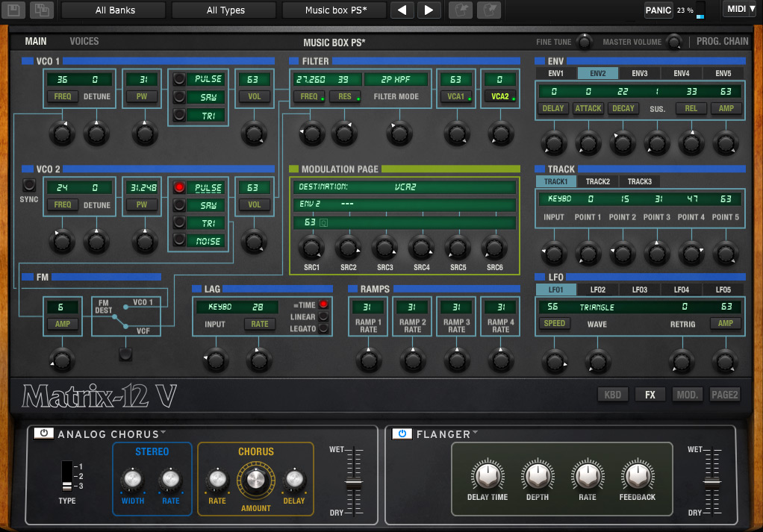Click modulation SRC6 knob

(x=494, y=248)
